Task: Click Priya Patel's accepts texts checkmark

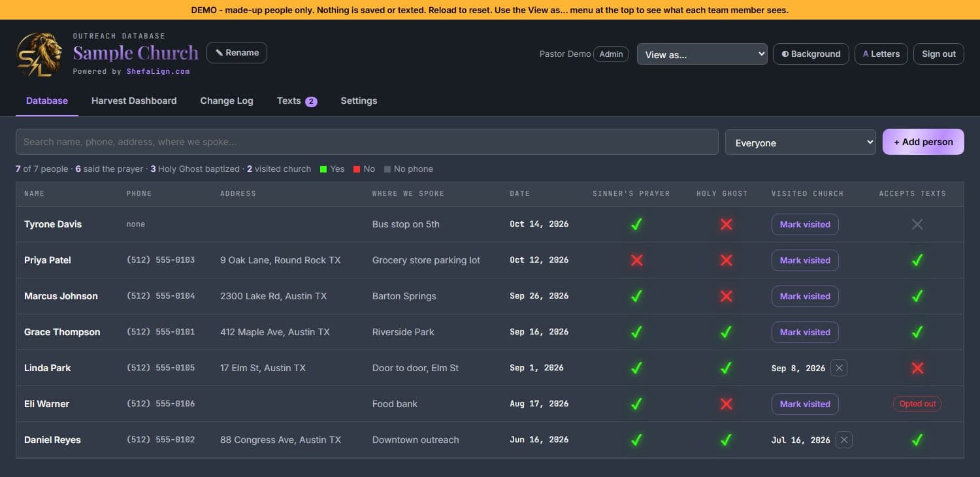Action: point(917,260)
